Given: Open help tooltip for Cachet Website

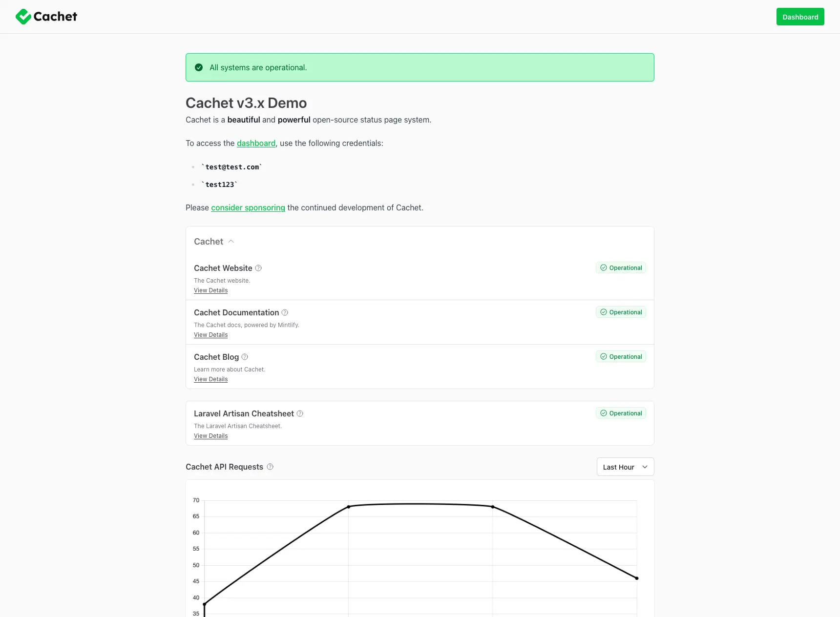Looking at the screenshot, I should click(x=258, y=268).
